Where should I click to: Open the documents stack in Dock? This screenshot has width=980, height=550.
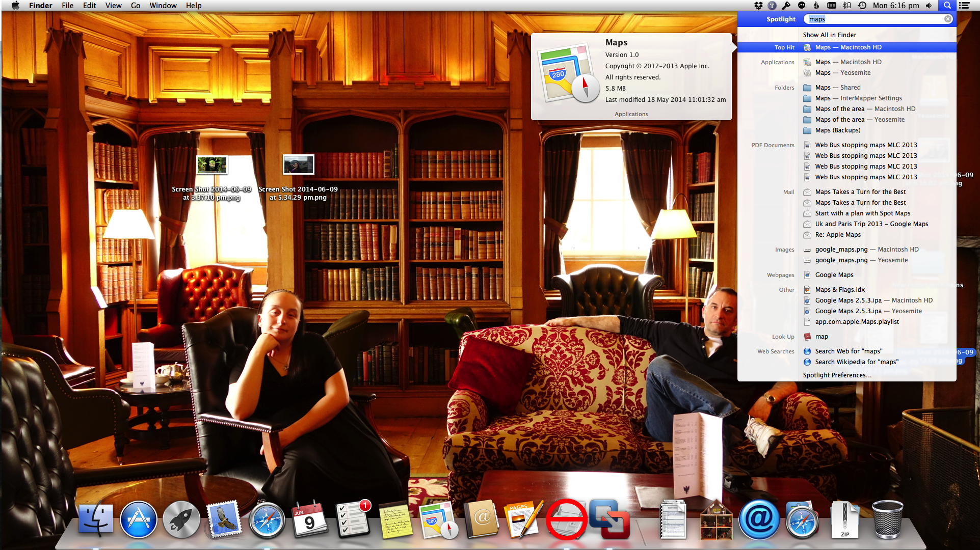click(x=673, y=520)
